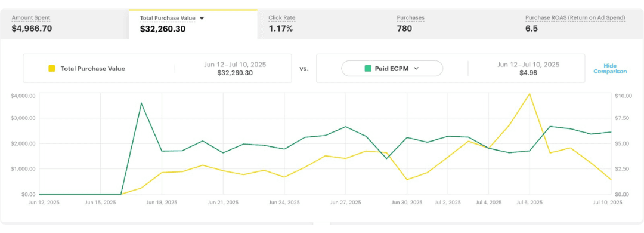This screenshot has width=644, height=233.
Task: Click the yellow Total Purchase Value swatch
Action: pyautogui.click(x=52, y=68)
